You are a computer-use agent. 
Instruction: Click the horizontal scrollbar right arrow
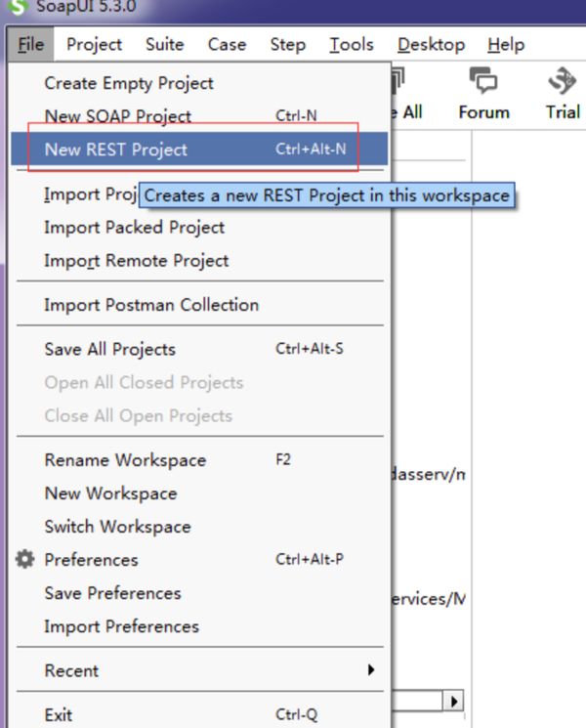[454, 702]
